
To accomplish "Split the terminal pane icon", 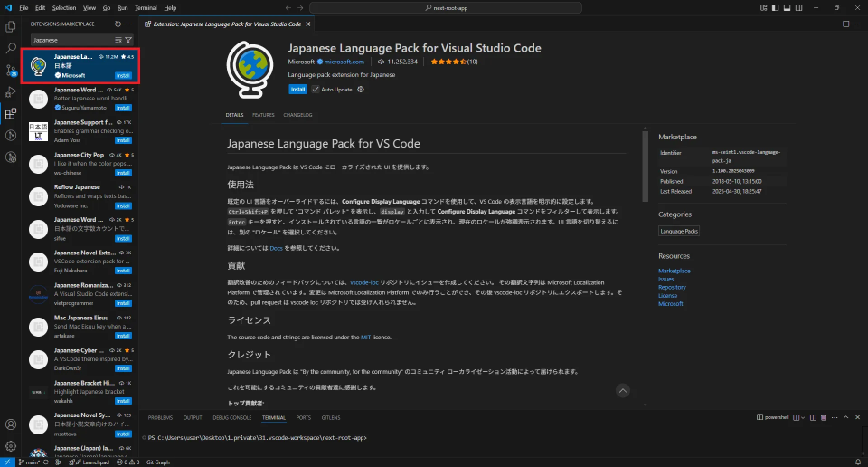I will tap(813, 417).
